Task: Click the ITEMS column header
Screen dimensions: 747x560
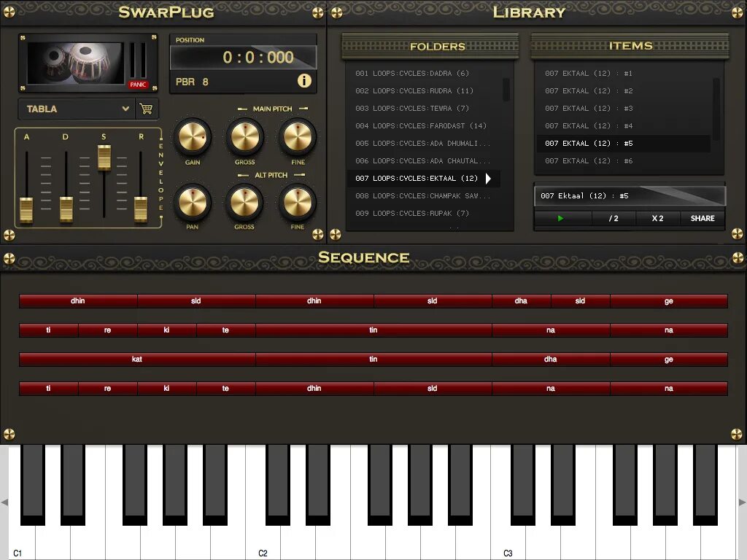Action: (630, 46)
